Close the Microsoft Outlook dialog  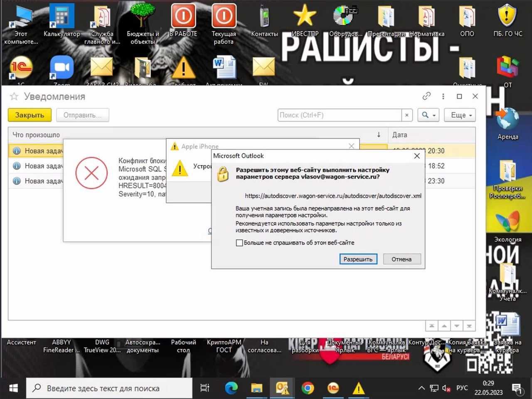(x=417, y=156)
